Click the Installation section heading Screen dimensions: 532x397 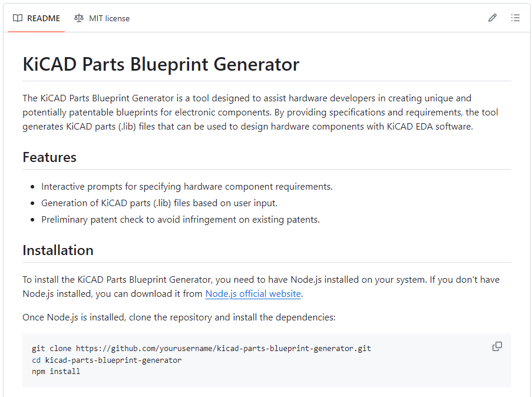58,250
